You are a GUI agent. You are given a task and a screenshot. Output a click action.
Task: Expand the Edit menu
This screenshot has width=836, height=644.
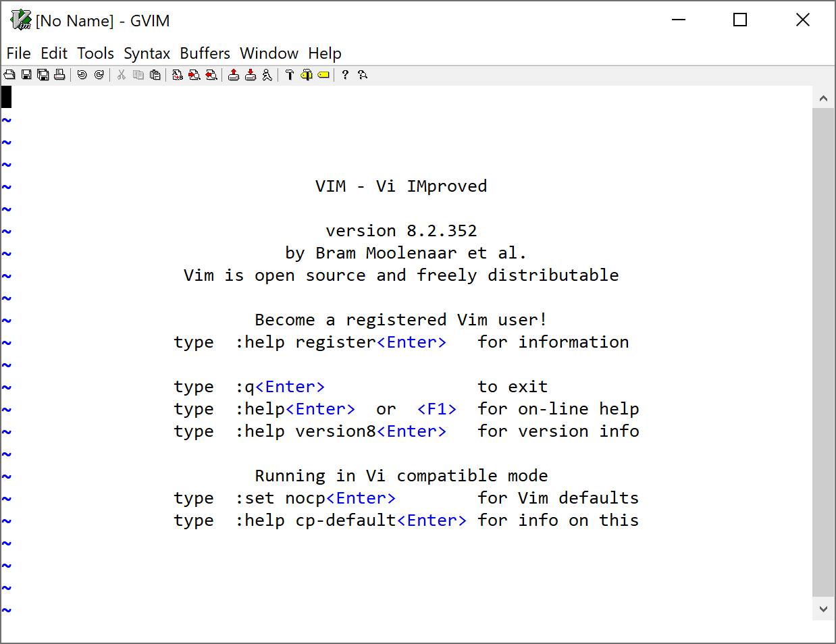click(x=54, y=53)
